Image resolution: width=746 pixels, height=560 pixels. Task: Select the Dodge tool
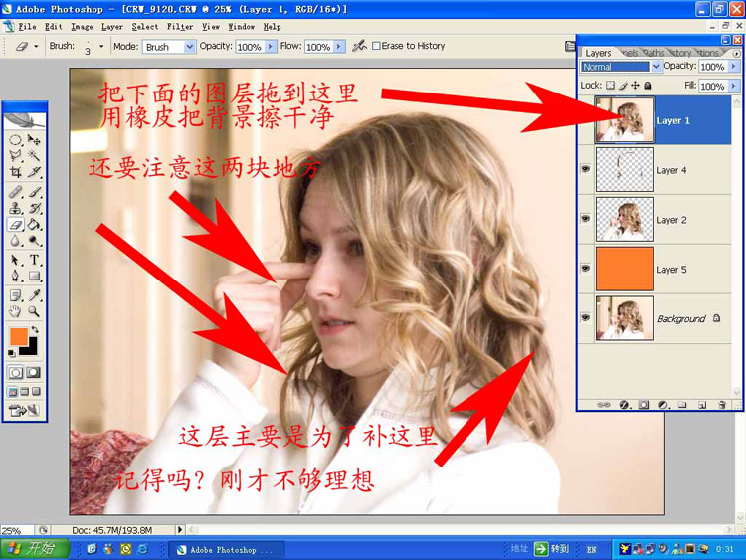(x=34, y=241)
